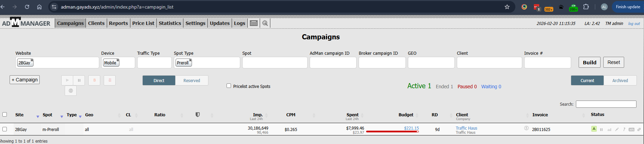Enable the 'Pricelist active Spots' checkbox
Image resolution: width=644 pixels, height=144 pixels.
(229, 86)
